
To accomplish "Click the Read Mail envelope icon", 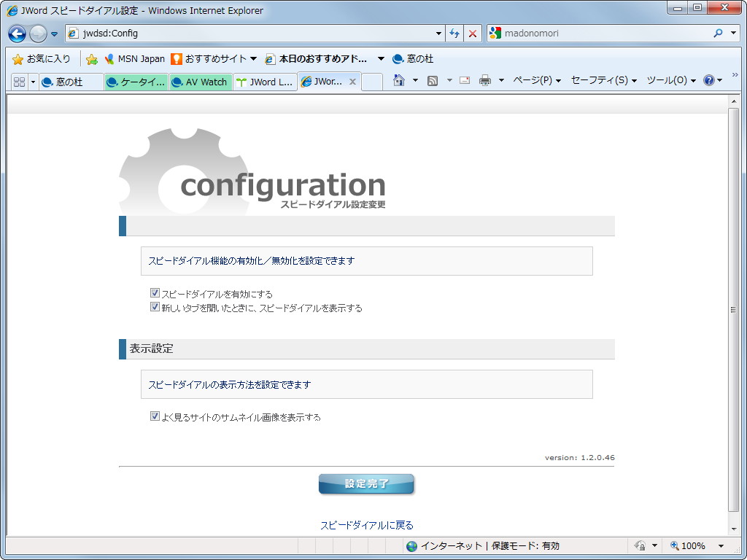I will click(x=465, y=80).
